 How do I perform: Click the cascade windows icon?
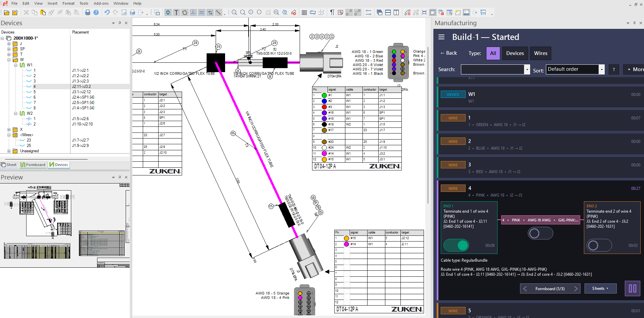(380, 12)
